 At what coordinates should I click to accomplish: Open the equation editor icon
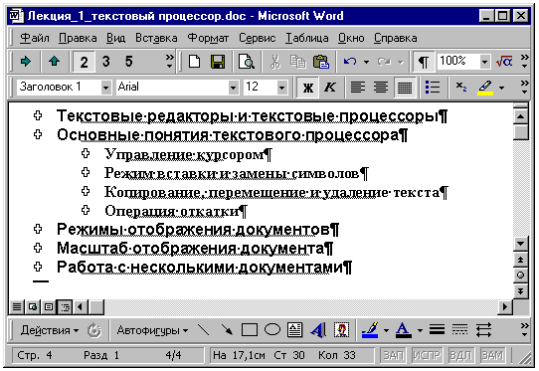pyautogui.click(x=504, y=62)
